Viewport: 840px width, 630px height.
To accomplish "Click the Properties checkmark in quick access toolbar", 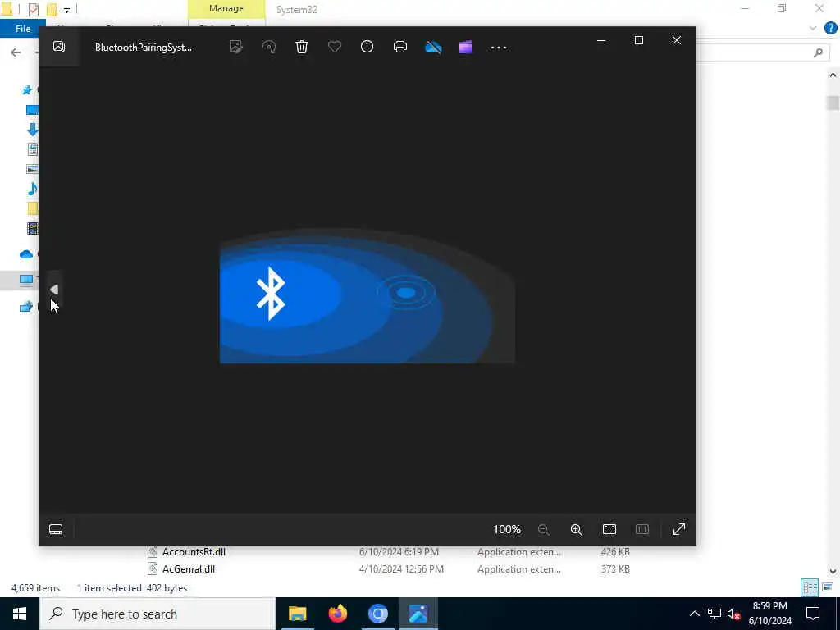I will click(33, 10).
